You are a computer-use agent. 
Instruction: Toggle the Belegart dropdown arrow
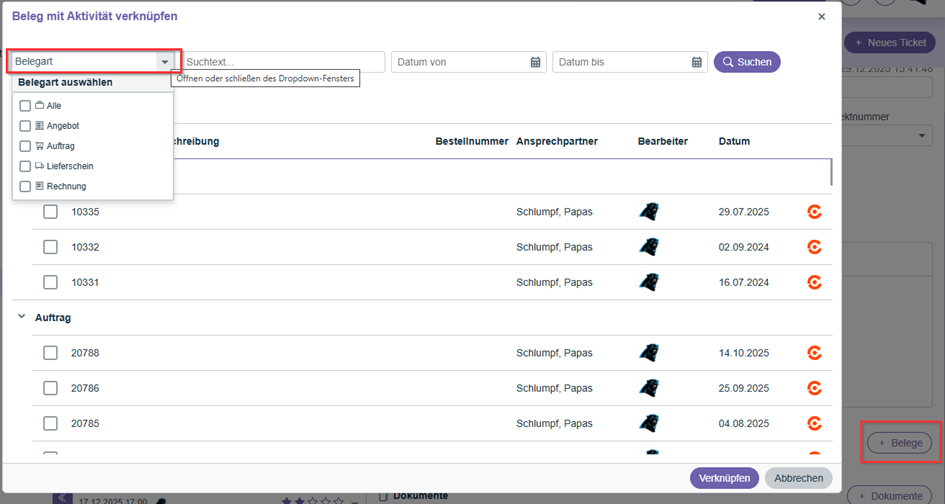pos(164,62)
